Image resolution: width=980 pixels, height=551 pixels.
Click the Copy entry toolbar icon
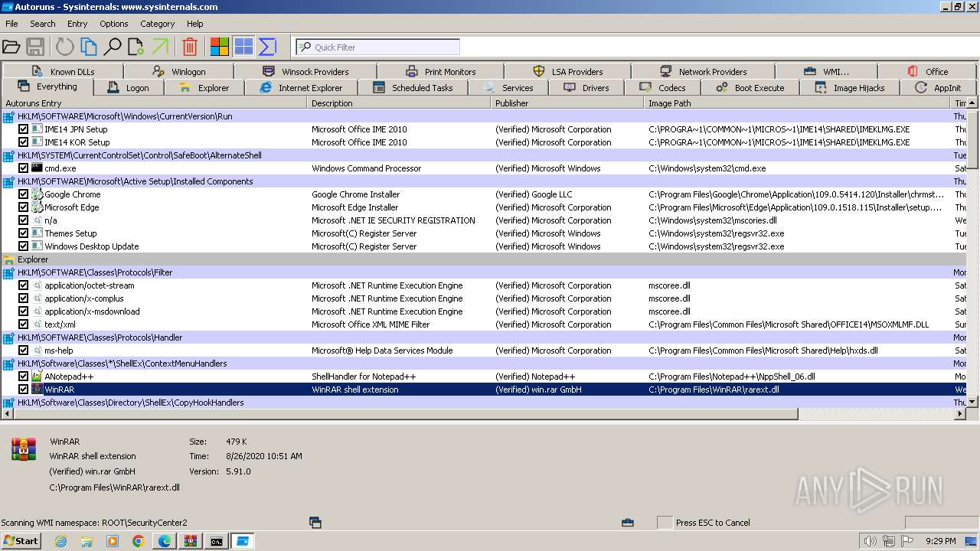(x=89, y=47)
